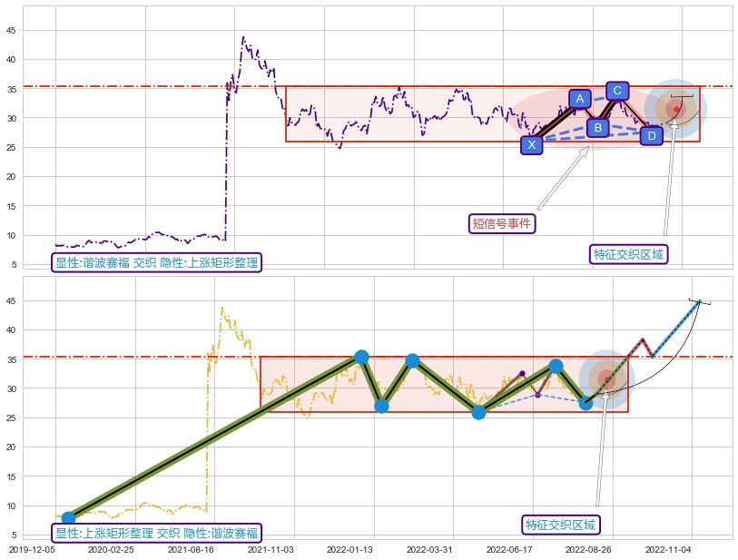The image size is (738, 560).
Task: Select the C harmonic point marker
Action: pyautogui.click(x=617, y=91)
